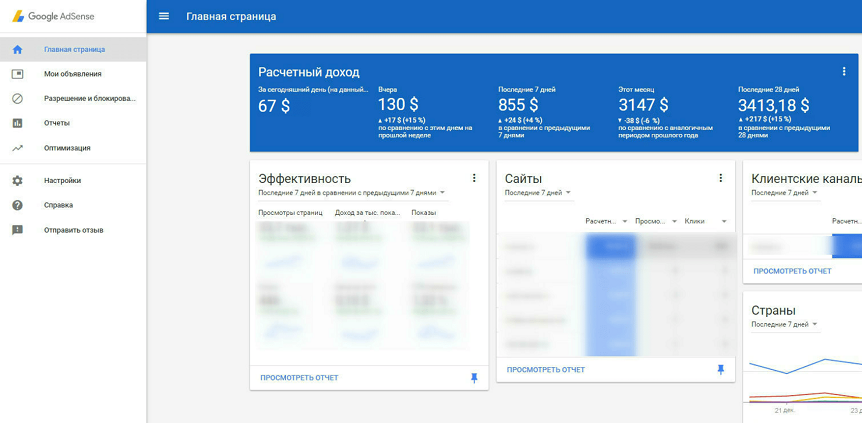Open Расчетн... column dropdown in Сайты
The image size is (862, 423).
[x=607, y=221]
